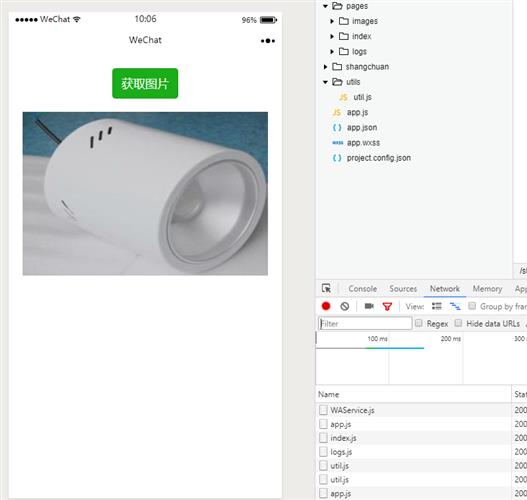Open the three-dot menu in WeChat header
The image size is (527, 500).
268,41
